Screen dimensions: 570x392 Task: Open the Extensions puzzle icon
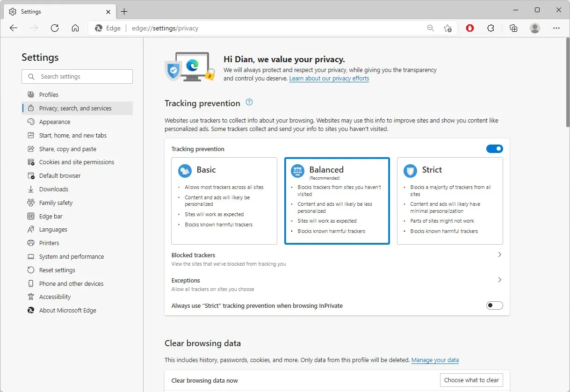[491, 28]
